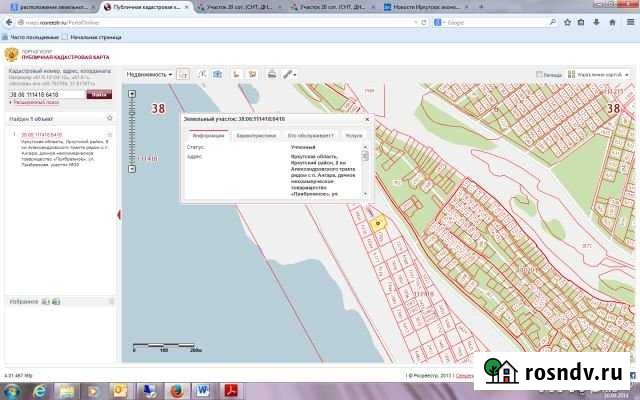Switch to the Характеристики tab
Screen dimensions: 640x400
pyautogui.click(x=255, y=133)
